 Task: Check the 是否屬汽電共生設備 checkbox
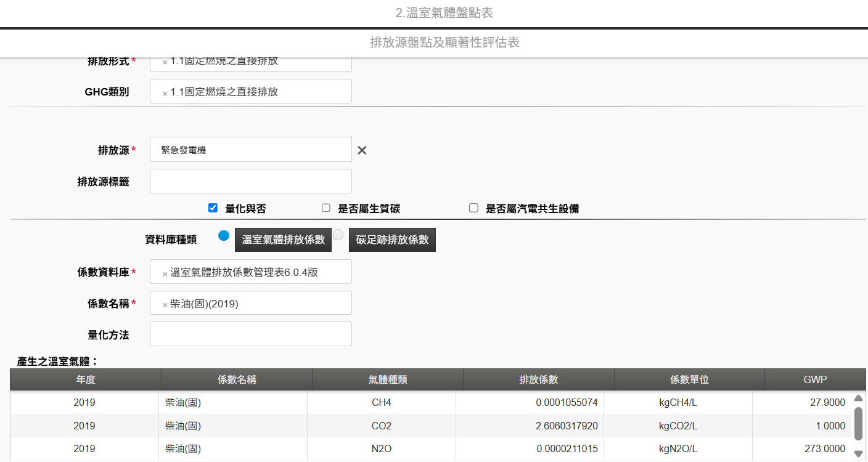(473, 208)
